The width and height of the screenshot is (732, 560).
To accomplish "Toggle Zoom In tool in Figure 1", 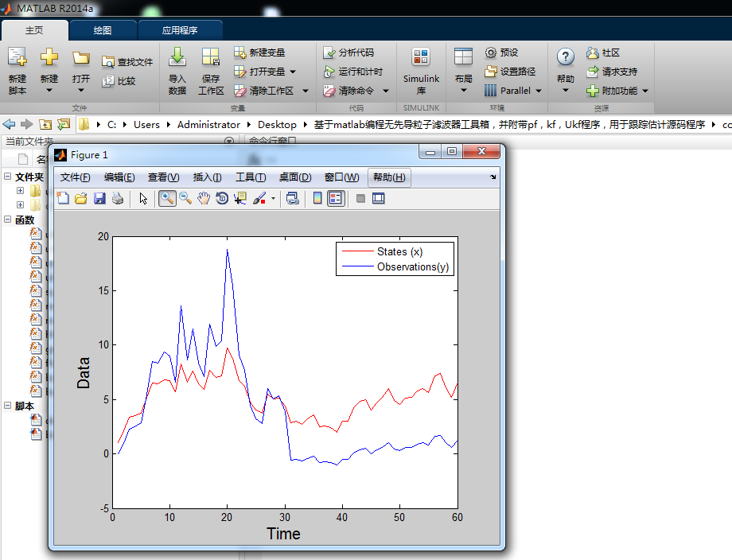I will (x=167, y=198).
